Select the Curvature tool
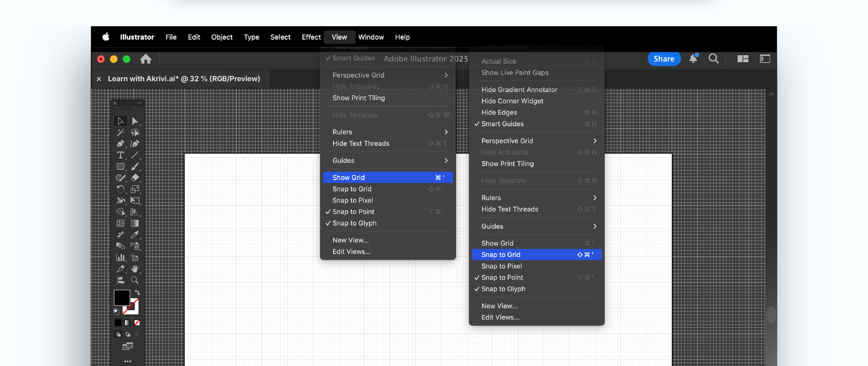 (x=135, y=144)
